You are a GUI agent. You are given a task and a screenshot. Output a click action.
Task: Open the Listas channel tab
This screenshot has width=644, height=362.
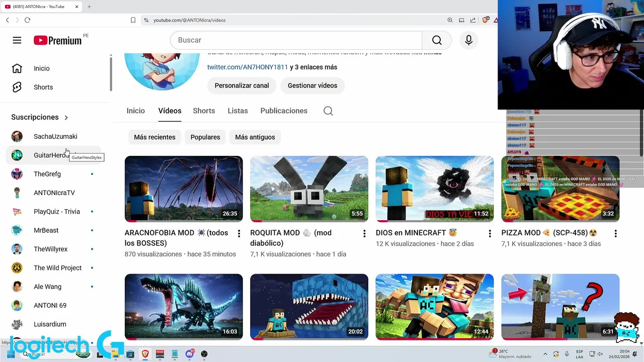click(237, 111)
